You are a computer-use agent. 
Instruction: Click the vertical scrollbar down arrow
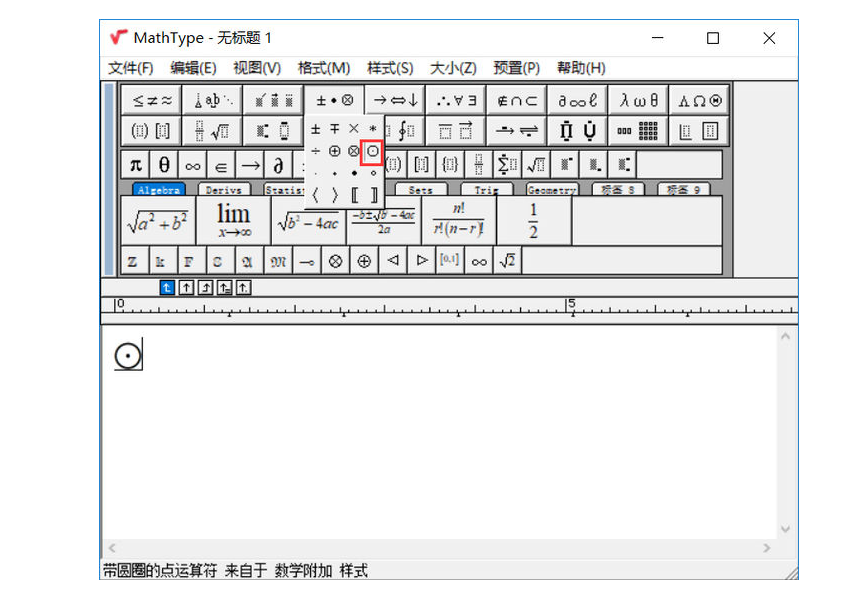pyautogui.click(x=785, y=529)
